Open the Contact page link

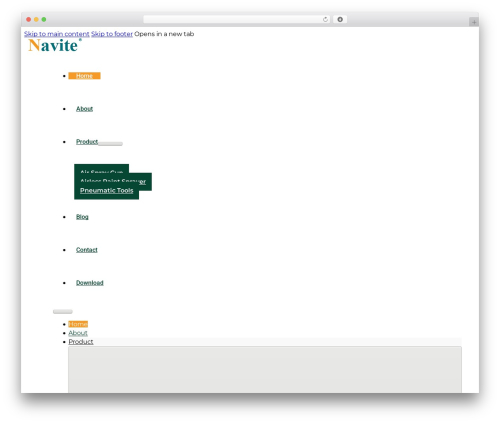87,250
